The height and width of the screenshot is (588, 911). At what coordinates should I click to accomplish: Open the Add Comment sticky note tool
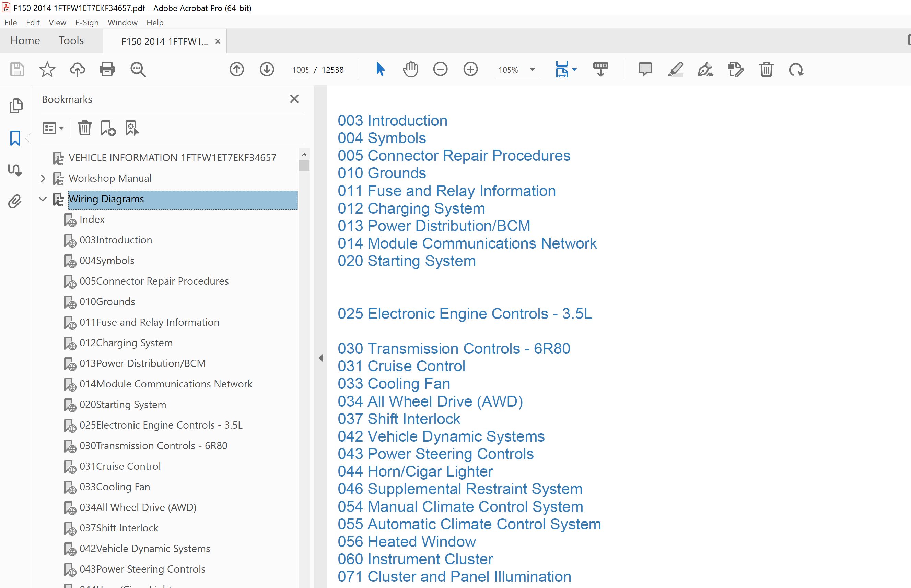tap(645, 70)
